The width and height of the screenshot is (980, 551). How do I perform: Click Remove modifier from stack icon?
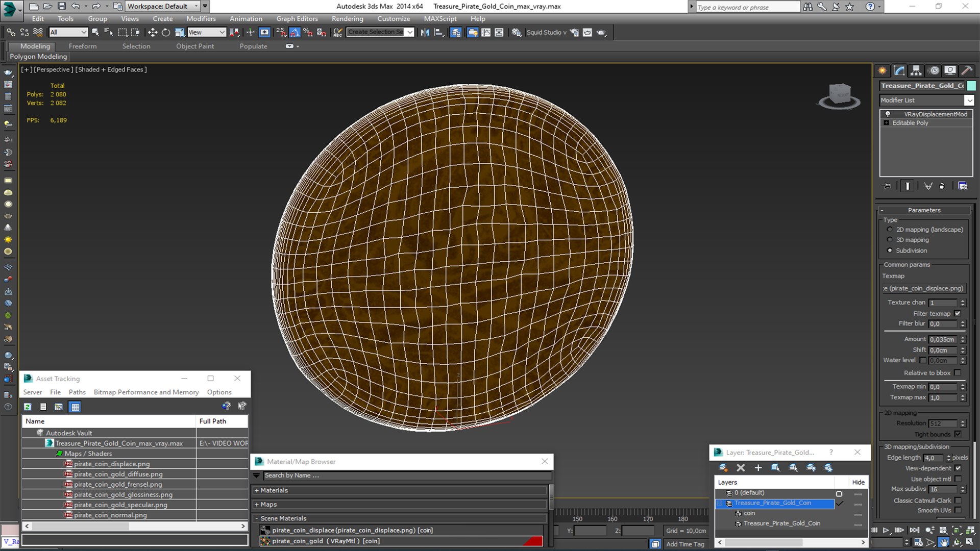click(x=942, y=186)
